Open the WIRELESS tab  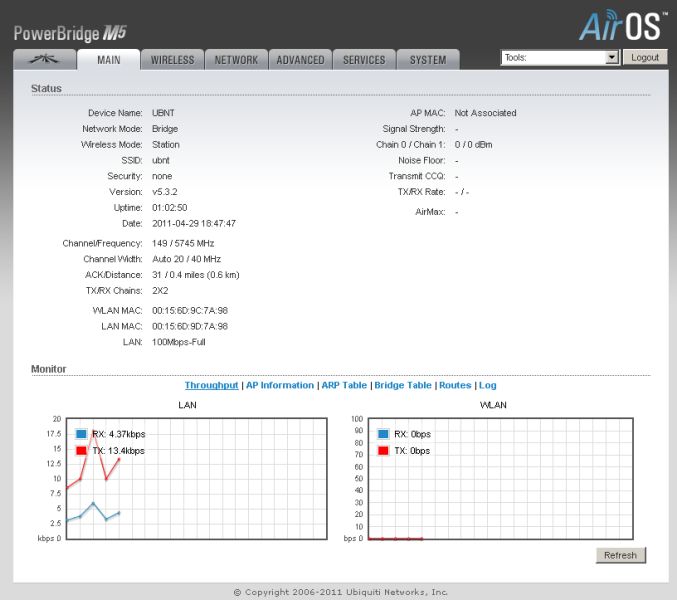tap(172, 60)
